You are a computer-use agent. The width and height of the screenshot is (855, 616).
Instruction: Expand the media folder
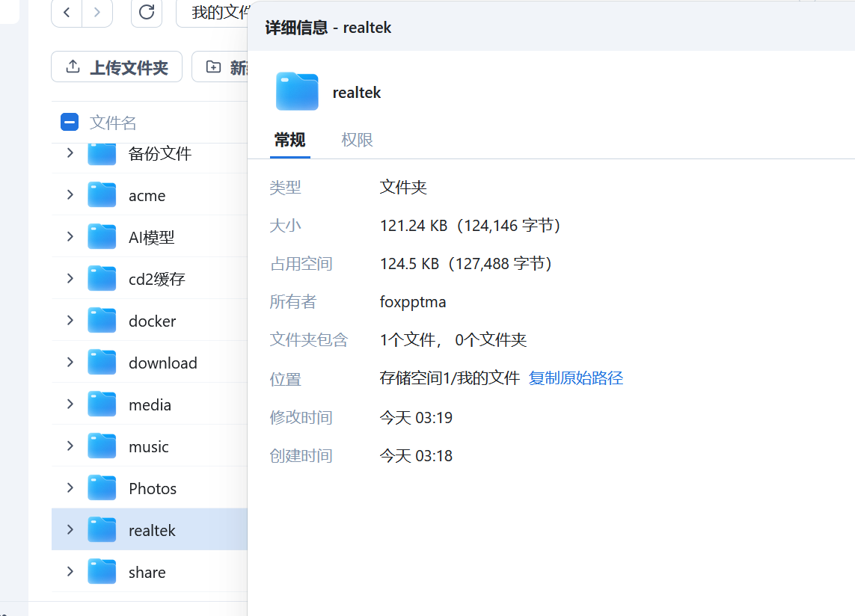coord(70,404)
